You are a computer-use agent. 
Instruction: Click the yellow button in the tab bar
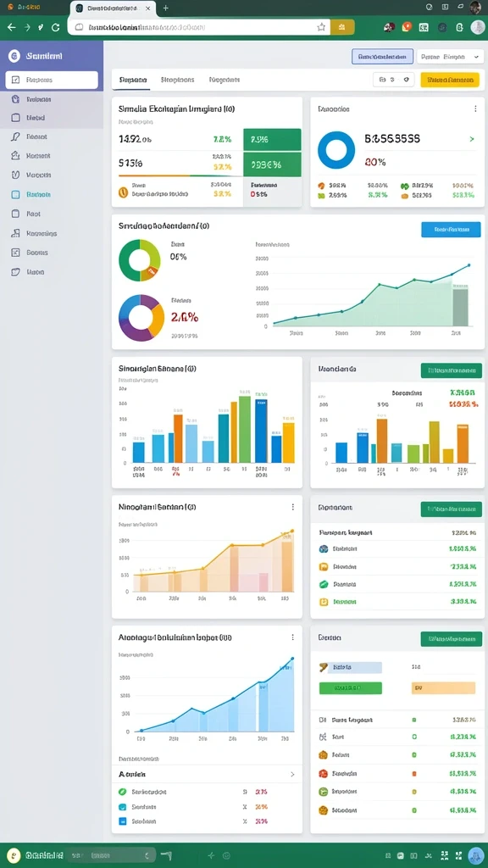[450, 80]
